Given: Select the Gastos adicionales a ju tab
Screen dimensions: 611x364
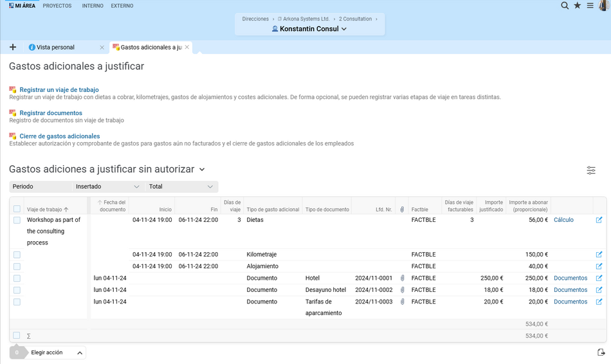Looking at the screenshot, I should (150, 47).
